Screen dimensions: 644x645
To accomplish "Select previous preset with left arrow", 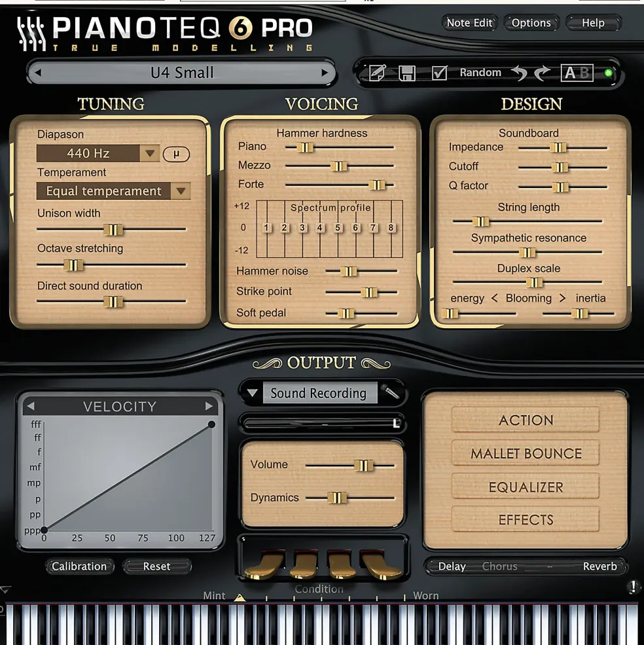I will point(38,73).
